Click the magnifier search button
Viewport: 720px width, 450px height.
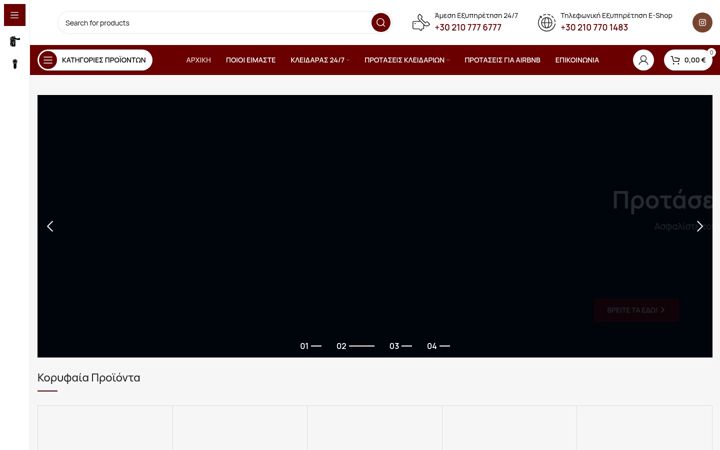pyautogui.click(x=381, y=22)
